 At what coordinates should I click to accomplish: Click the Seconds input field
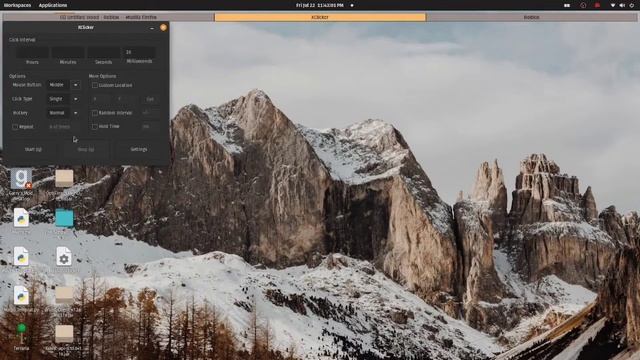104,52
